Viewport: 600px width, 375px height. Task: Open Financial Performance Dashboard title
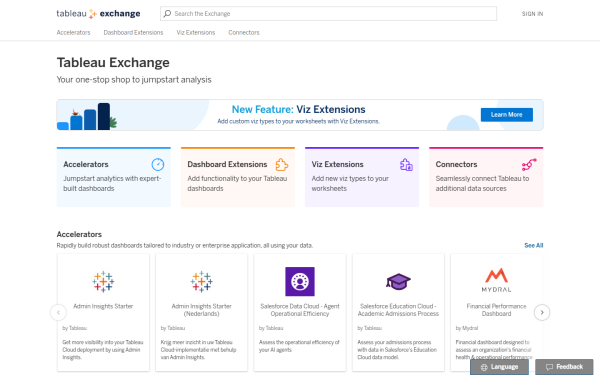pos(496,310)
